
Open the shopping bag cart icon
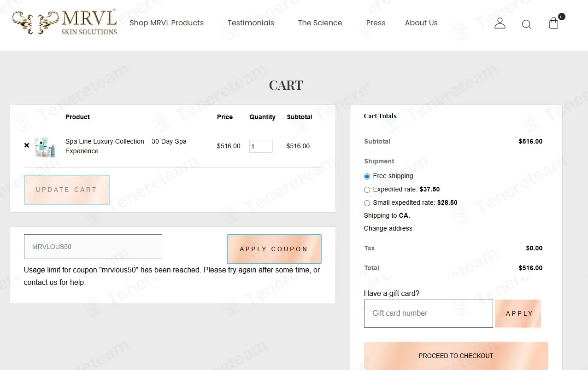click(x=554, y=23)
